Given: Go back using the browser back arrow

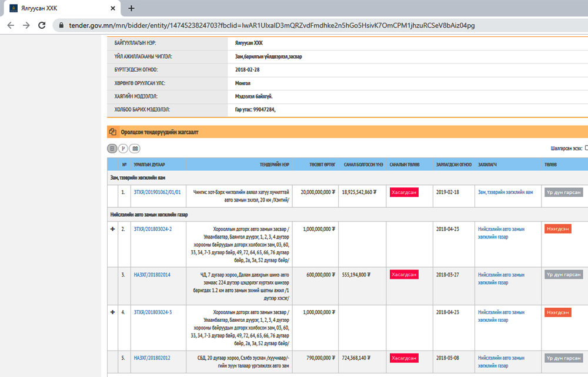Looking at the screenshot, I should click(11, 25).
